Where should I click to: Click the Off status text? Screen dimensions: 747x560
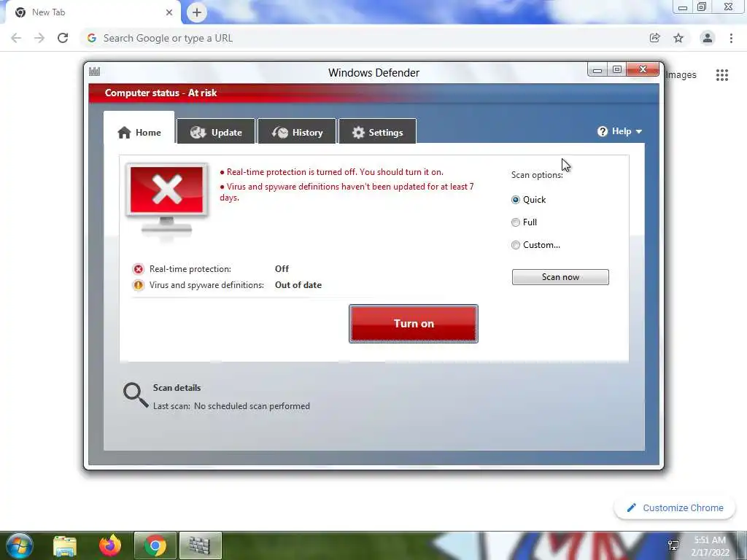coord(282,269)
